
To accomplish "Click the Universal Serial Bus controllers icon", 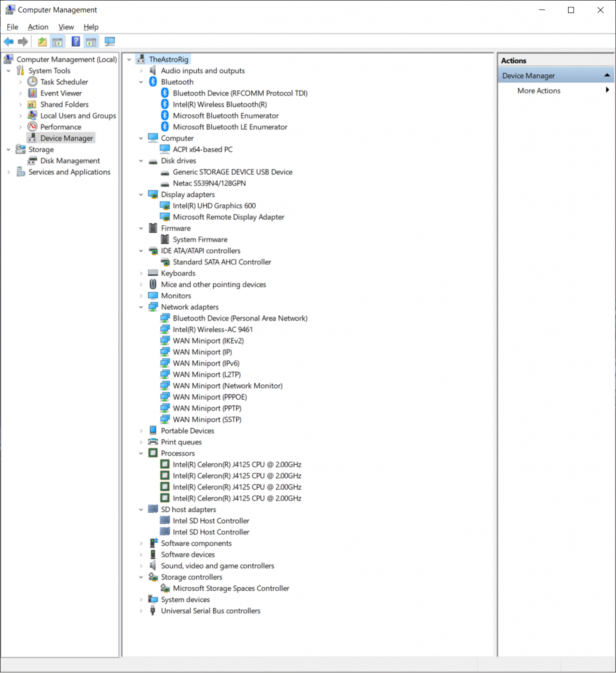I will [x=153, y=611].
